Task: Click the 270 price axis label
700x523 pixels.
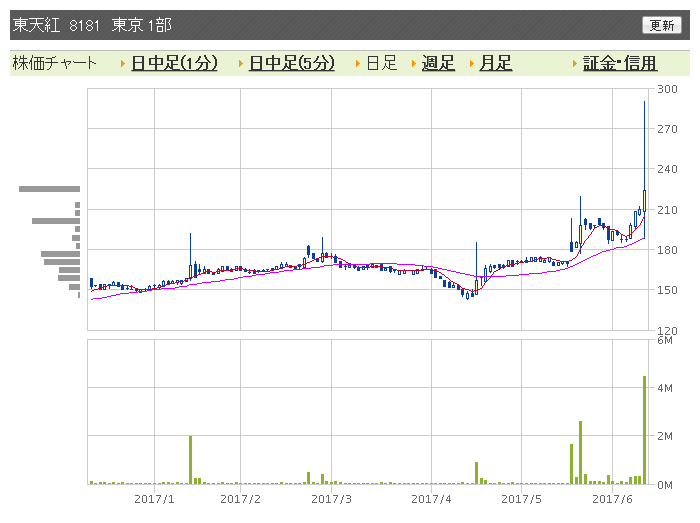Action: (x=667, y=129)
